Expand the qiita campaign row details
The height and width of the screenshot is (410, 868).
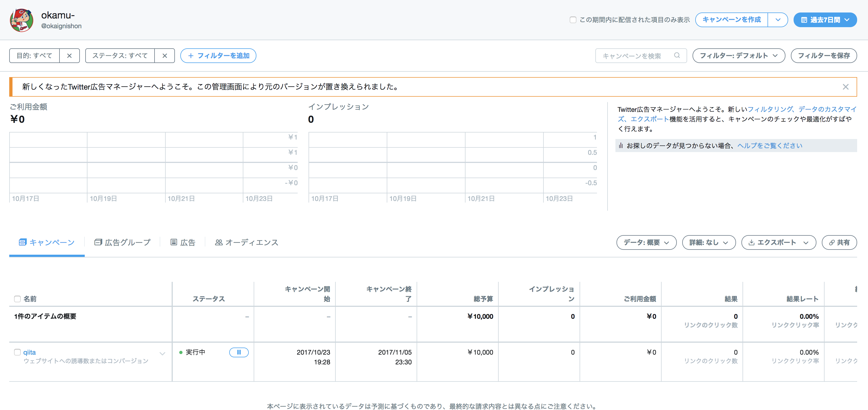(x=162, y=354)
